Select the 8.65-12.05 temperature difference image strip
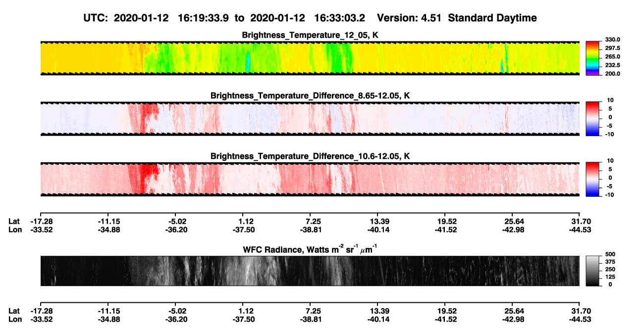The image size is (644, 330). coord(310,118)
